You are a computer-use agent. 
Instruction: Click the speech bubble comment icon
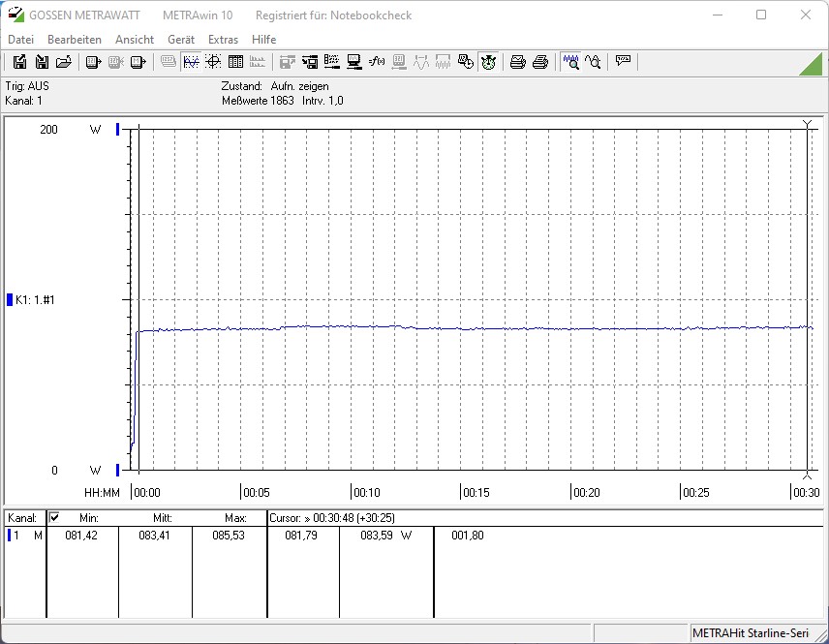[623, 62]
